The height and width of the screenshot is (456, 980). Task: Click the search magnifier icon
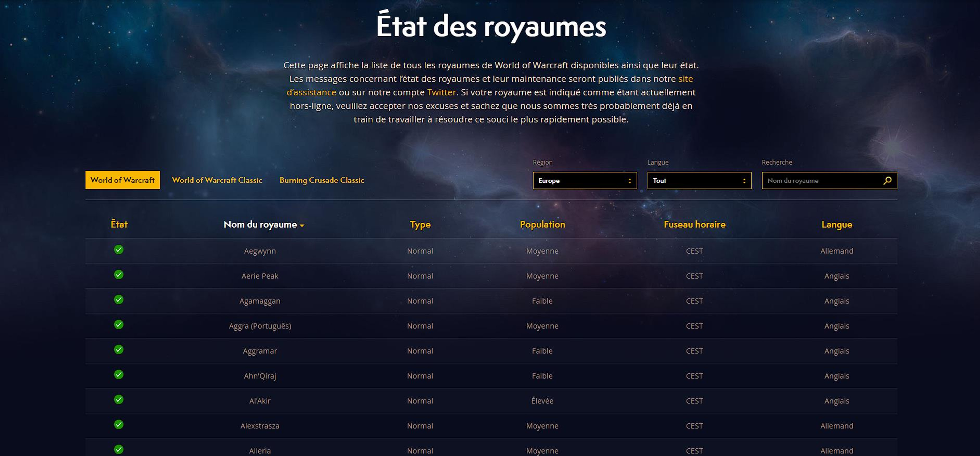click(x=887, y=180)
